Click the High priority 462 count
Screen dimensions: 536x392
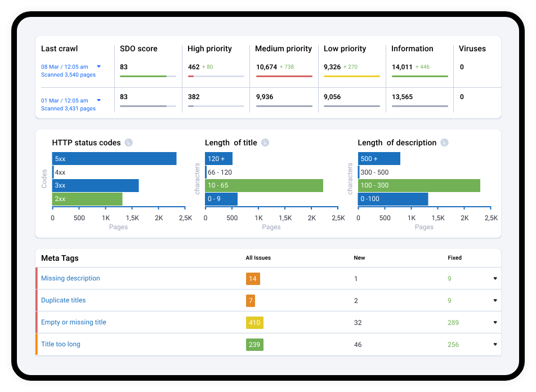coord(194,66)
